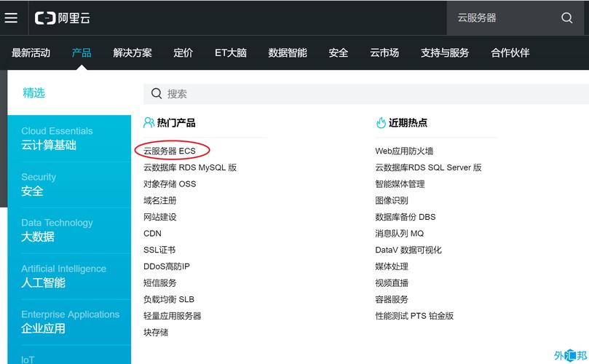Open the 支持与服务 menu
The width and height of the screenshot is (589, 364).
click(x=445, y=52)
